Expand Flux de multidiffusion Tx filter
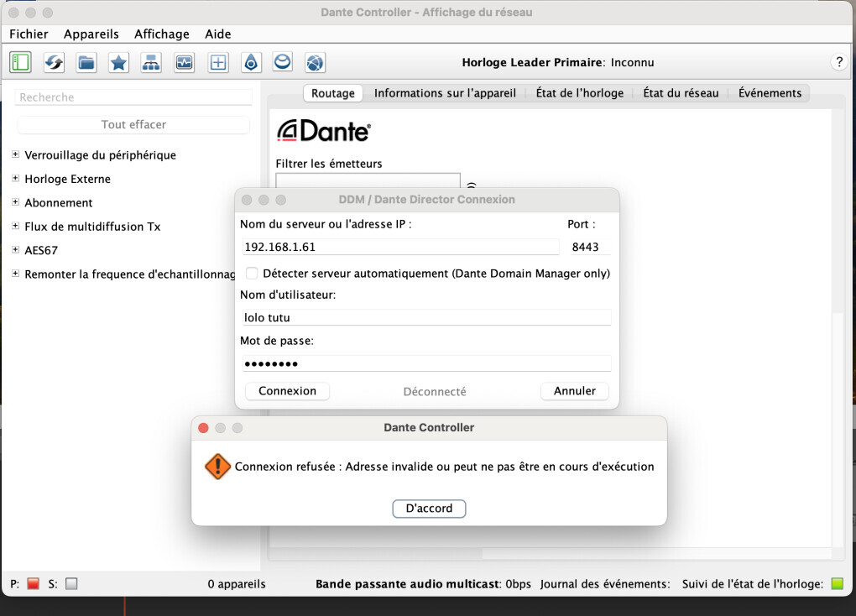This screenshot has width=856, height=616. [15, 226]
